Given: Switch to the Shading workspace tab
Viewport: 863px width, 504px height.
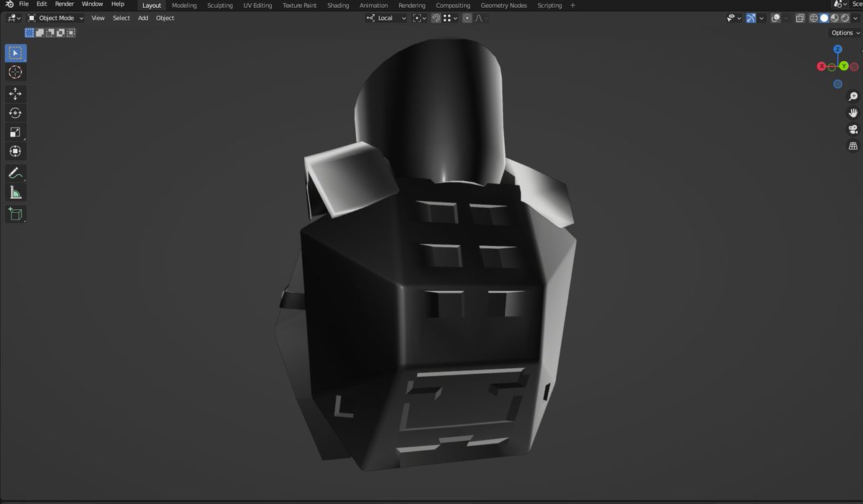Looking at the screenshot, I should (x=338, y=5).
